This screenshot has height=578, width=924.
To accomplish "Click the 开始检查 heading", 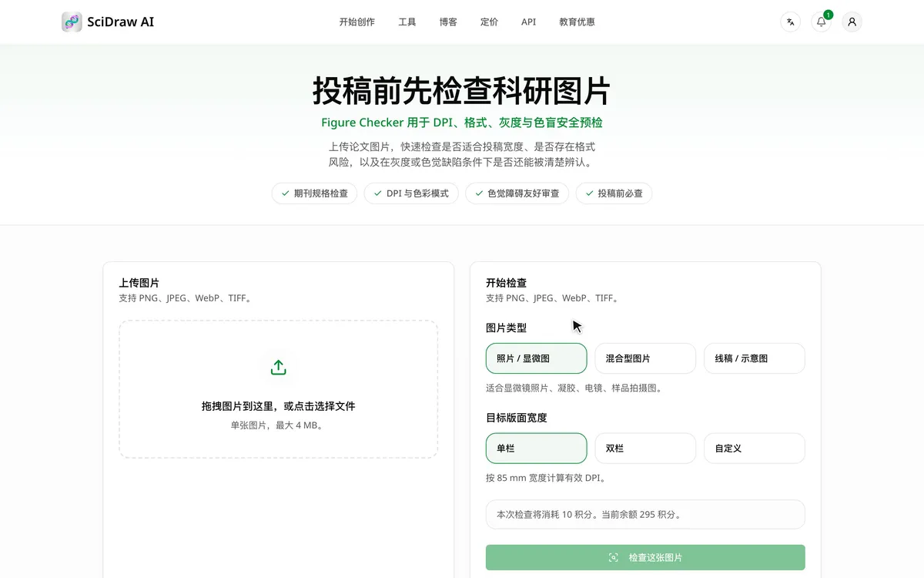I will coord(507,283).
